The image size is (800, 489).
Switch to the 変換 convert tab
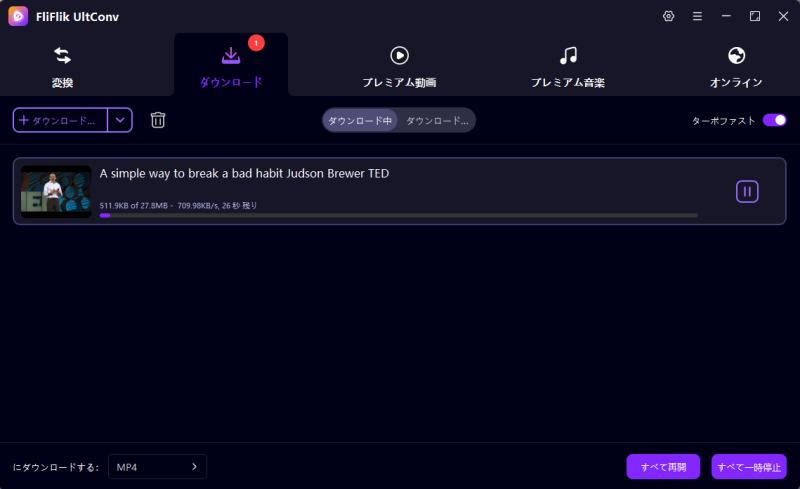pyautogui.click(x=62, y=67)
